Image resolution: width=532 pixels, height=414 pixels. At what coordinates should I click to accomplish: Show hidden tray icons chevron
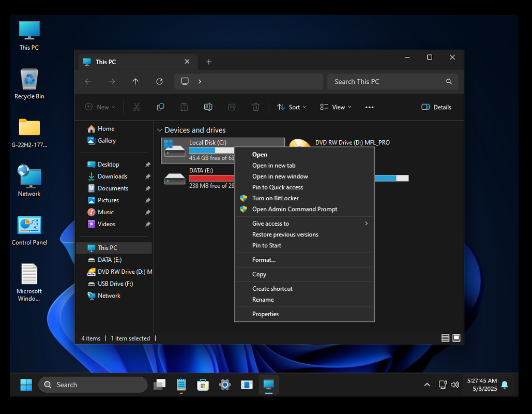click(427, 385)
